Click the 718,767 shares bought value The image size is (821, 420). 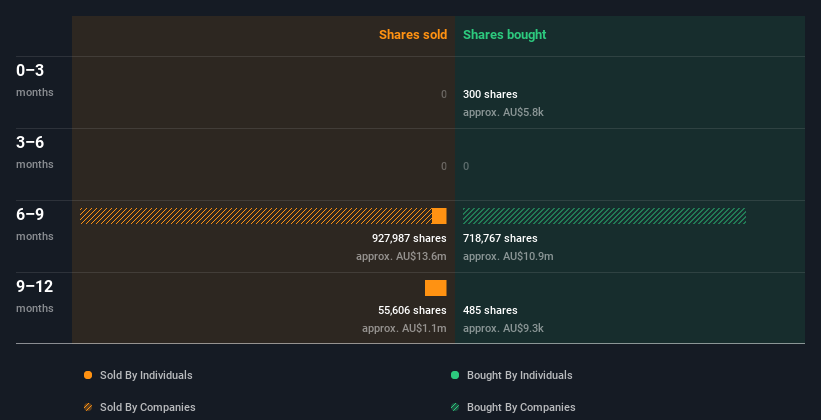(500, 239)
